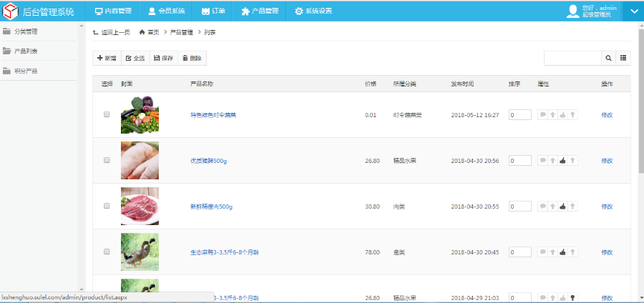This screenshot has height=303, width=644.
Task: Toggle lightbulb icon in 2018-04-29 21:03 row
Action: pyautogui.click(x=572, y=298)
